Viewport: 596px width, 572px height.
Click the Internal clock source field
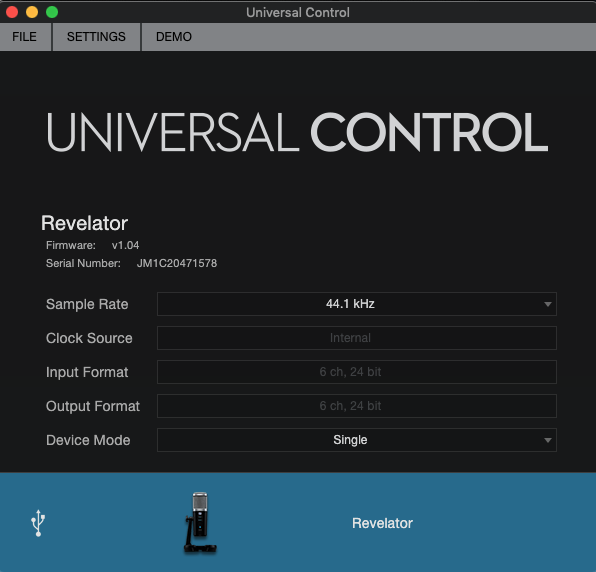357,338
